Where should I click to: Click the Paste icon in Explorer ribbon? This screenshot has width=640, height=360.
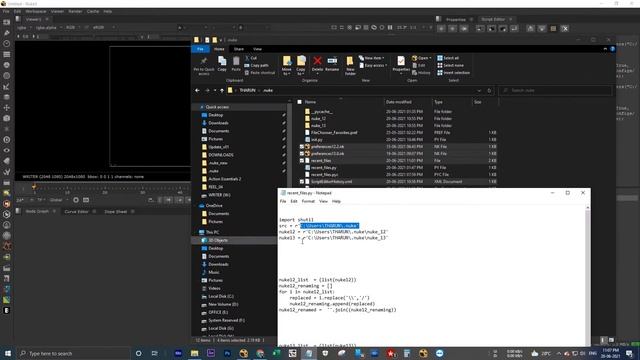(236, 64)
